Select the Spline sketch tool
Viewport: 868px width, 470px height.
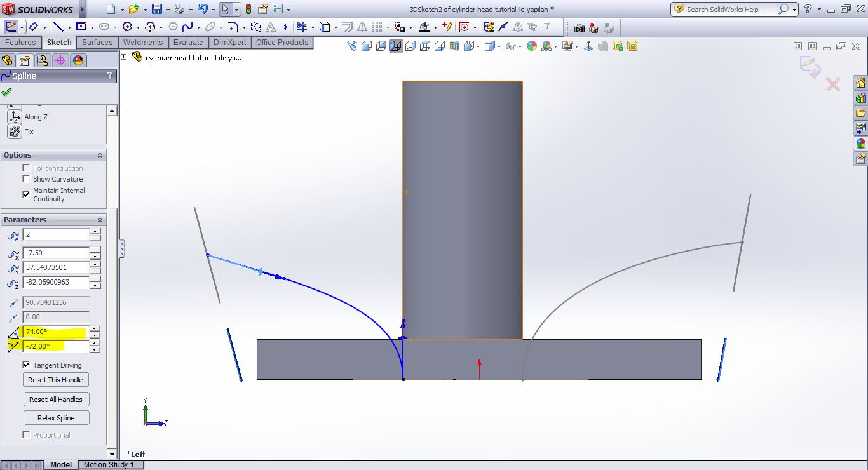pos(187,27)
